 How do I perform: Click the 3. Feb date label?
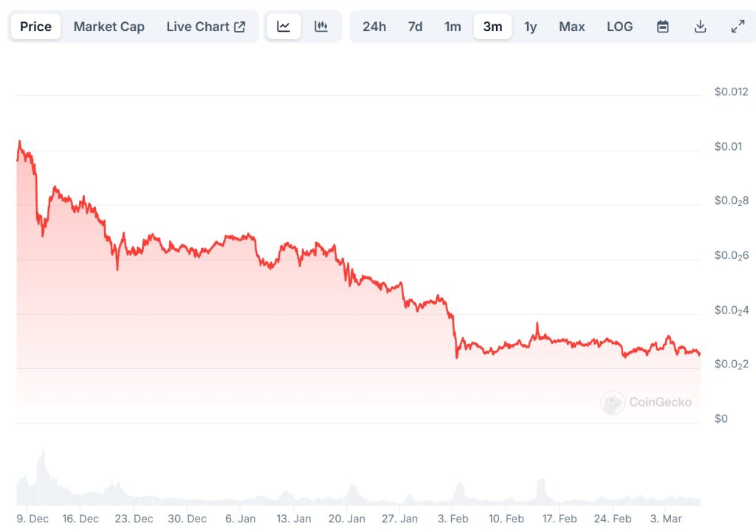click(x=453, y=519)
